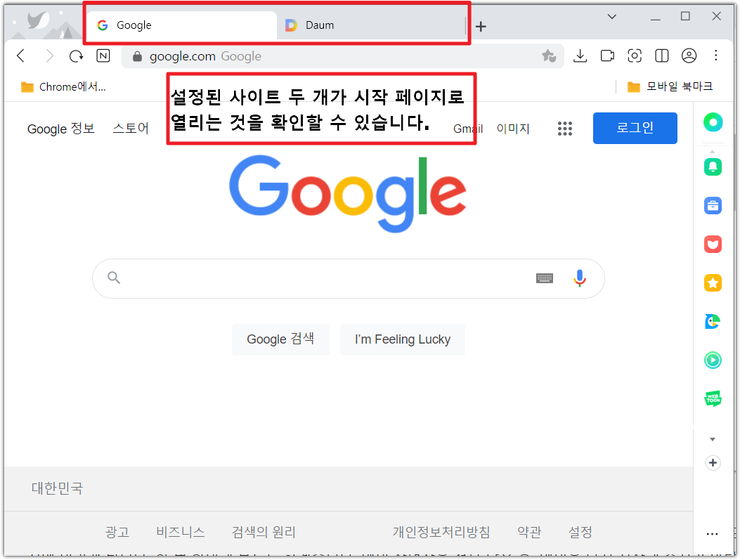Click the blue 로그인 button
The image size is (740, 560).
(635, 128)
